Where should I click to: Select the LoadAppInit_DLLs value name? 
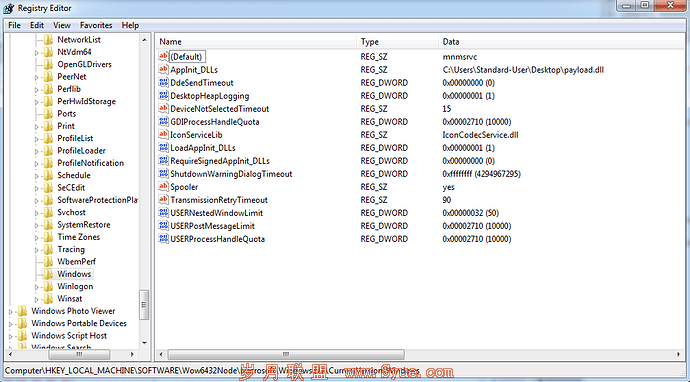[203, 147]
